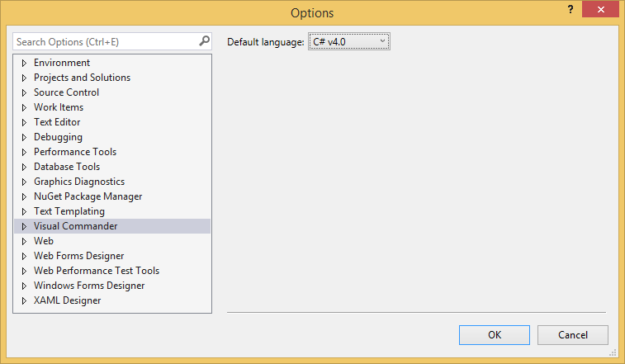Screen dimensions: 625x364
Task: Expand the Text Editor node arrow
Action: pos(24,122)
